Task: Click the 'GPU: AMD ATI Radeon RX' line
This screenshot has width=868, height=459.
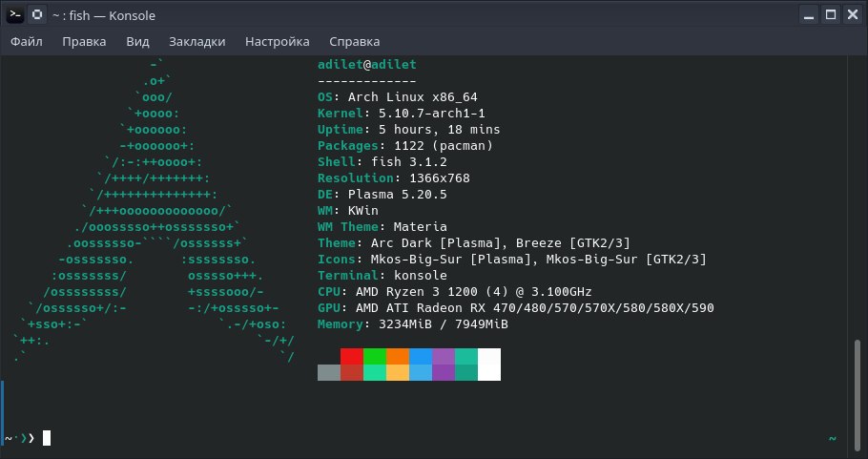Action: [x=516, y=308]
